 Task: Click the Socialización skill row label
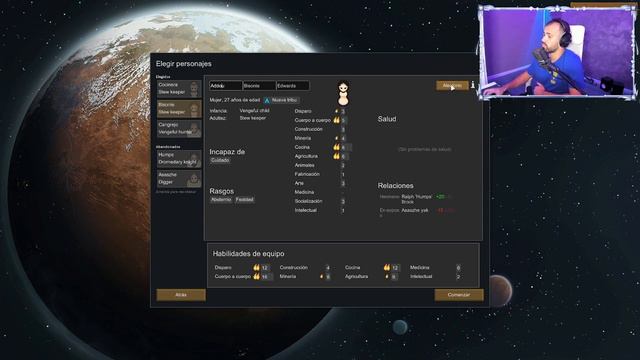tap(309, 201)
